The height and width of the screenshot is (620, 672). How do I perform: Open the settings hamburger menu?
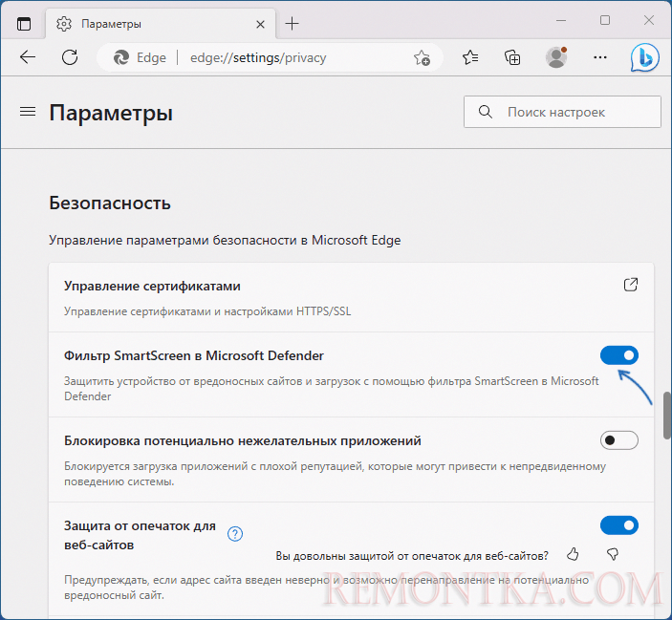[x=28, y=112]
